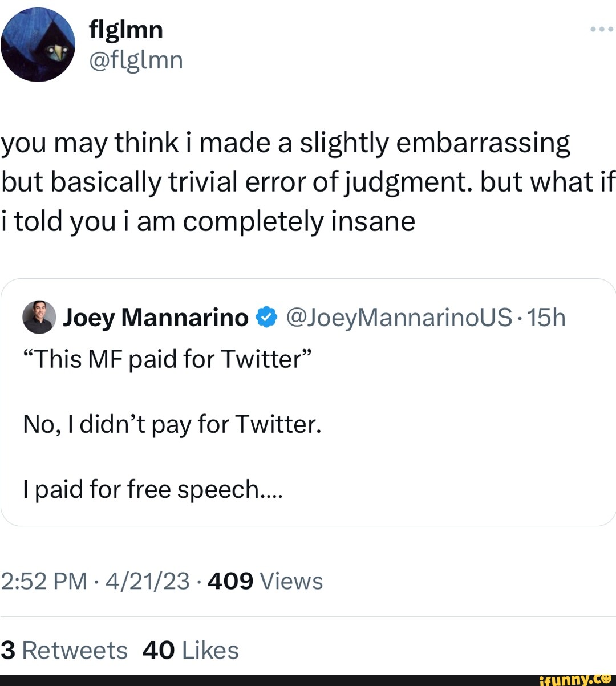The height and width of the screenshot is (686, 616).
Task: Click the 409 Views count
Action: [x=266, y=581]
